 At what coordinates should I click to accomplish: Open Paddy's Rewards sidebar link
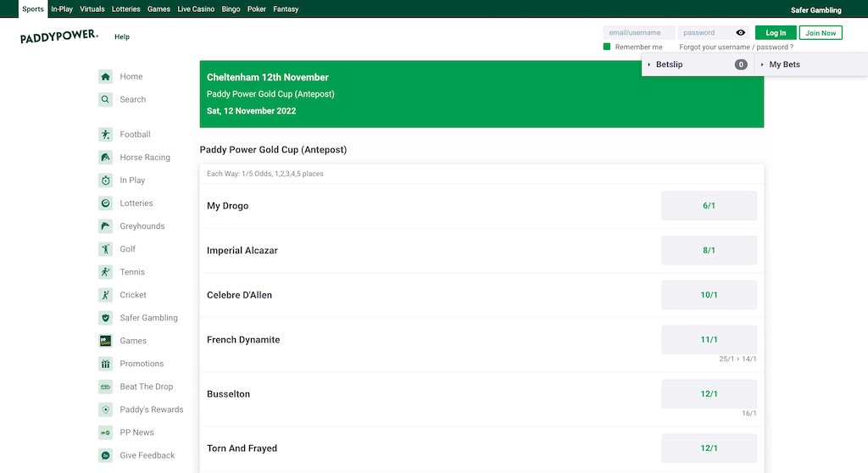pos(152,409)
